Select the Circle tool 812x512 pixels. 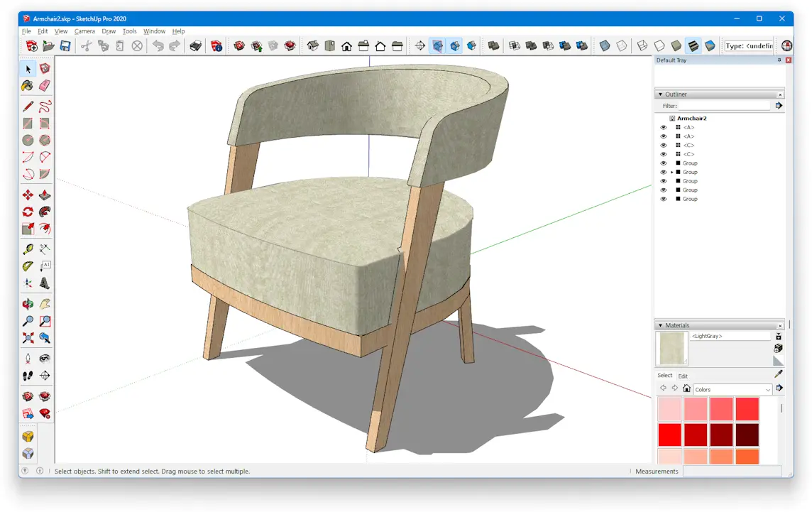pos(28,140)
